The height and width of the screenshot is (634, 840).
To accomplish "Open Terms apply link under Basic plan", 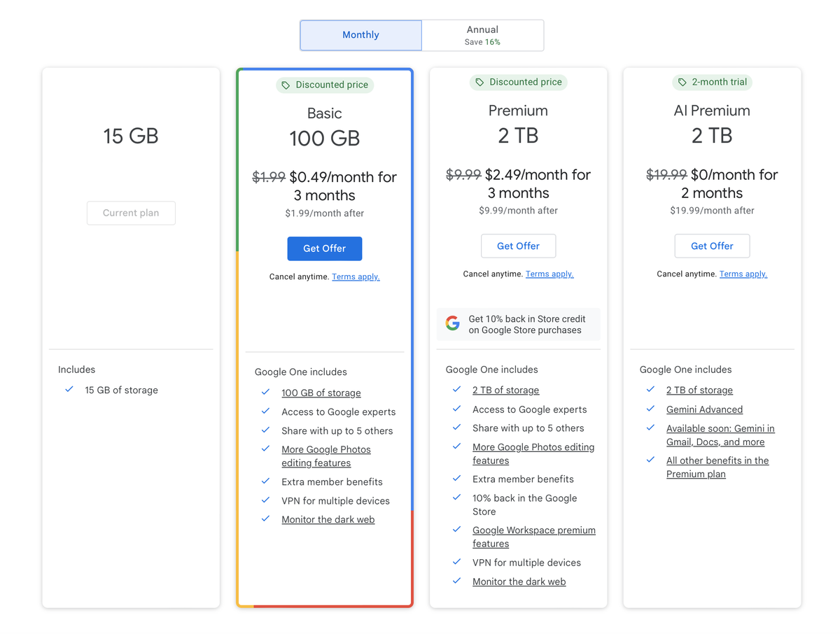I will click(356, 276).
